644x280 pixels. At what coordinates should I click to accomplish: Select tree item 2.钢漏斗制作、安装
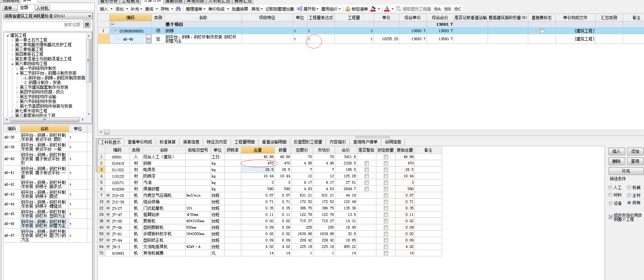coord(43,82)
